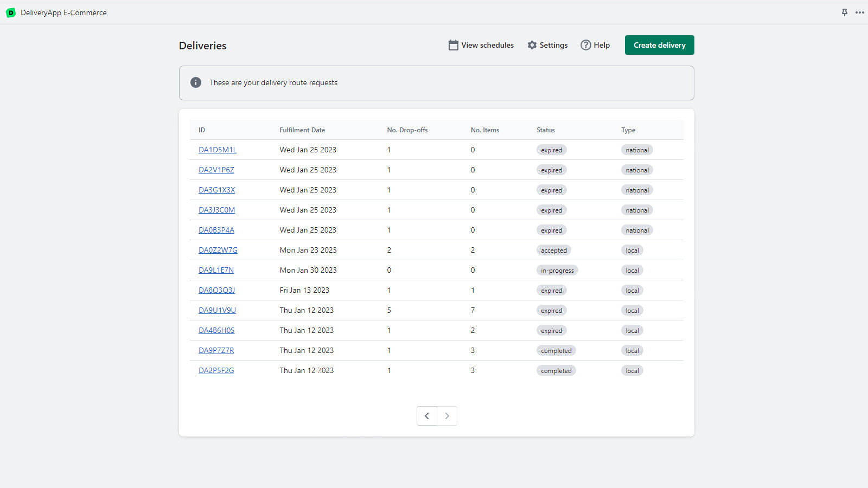
Task: Open delivery DA4B6H0S
Action: click(216, 330)
